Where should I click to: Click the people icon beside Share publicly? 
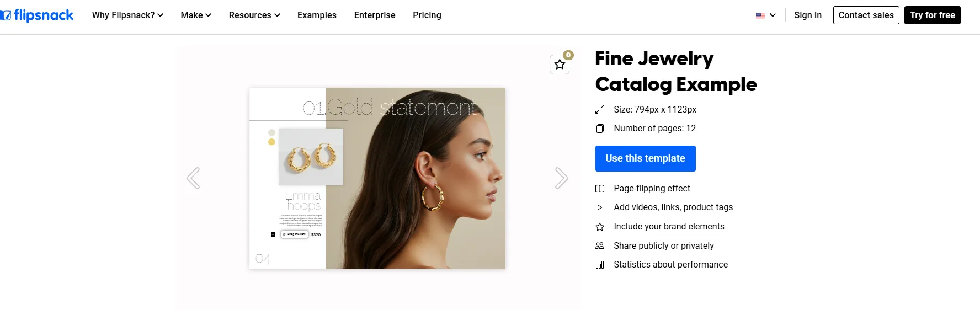pos(600,246)
